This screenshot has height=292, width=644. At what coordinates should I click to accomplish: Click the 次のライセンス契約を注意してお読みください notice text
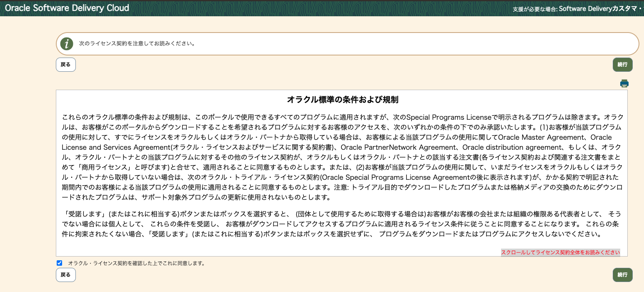coord(137,43)
